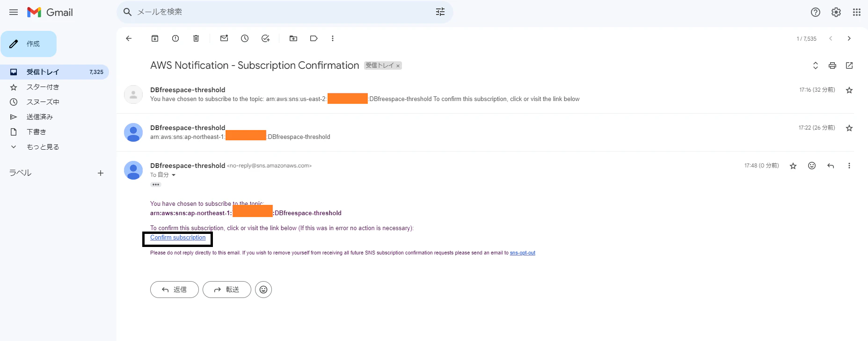This screenshot has height=341, width=868.
Task: Click the 17:16 sender avatar
Action: [x=133, y=94]
